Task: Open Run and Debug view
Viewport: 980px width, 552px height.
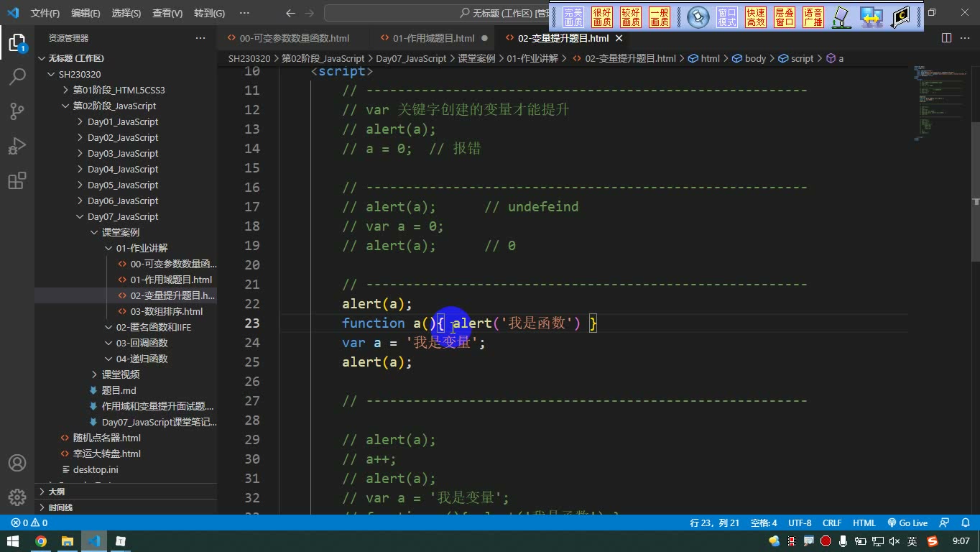Action: pos(17,145)
